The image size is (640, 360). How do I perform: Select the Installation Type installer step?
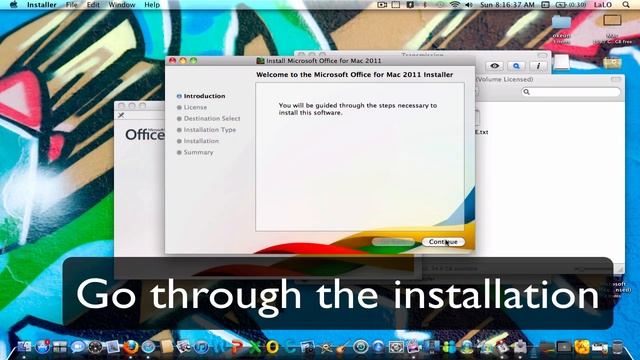click(x=207, y=130)
